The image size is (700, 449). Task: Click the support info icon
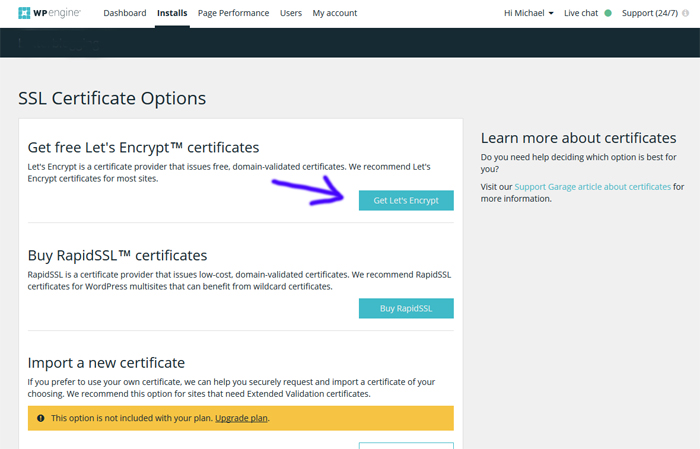point(685,13)
